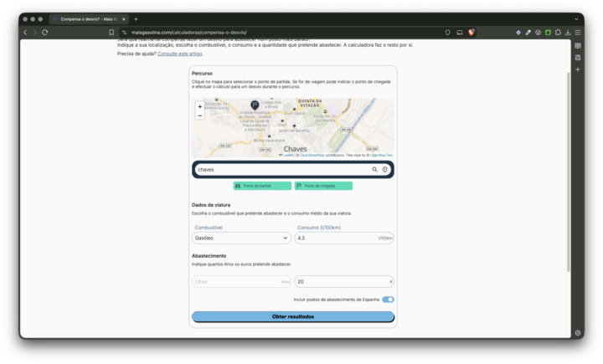Image resolution: width=603 pixels, height=364 pixels.
Task: Click the Ponto de partida button
Action: point(262,186)
